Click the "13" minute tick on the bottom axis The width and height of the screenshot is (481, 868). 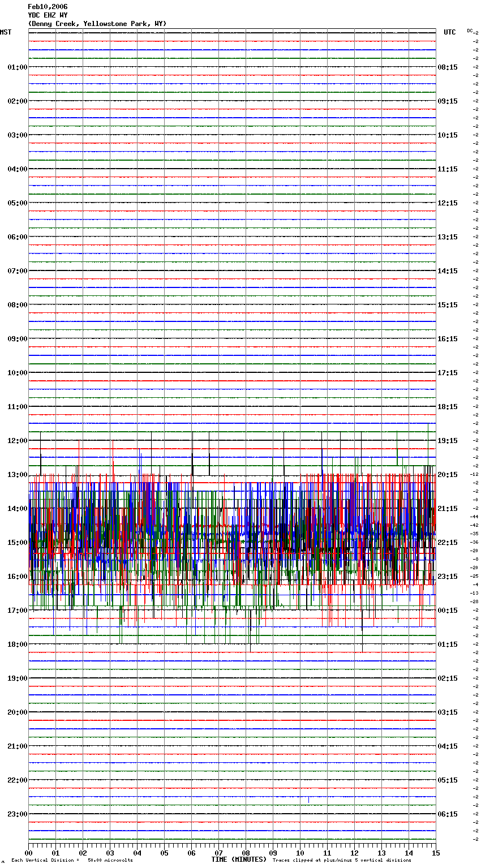coord(382,853)
